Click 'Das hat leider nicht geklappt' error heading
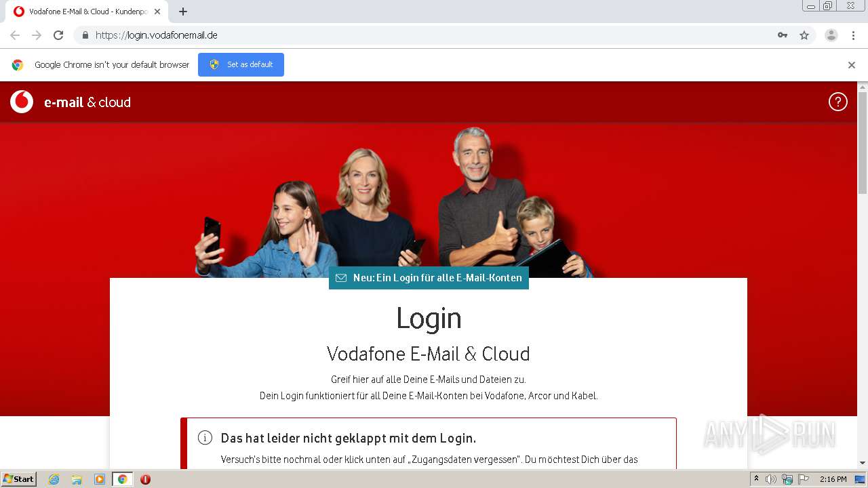This screenshot has width=868, height=488. [349, 438]
